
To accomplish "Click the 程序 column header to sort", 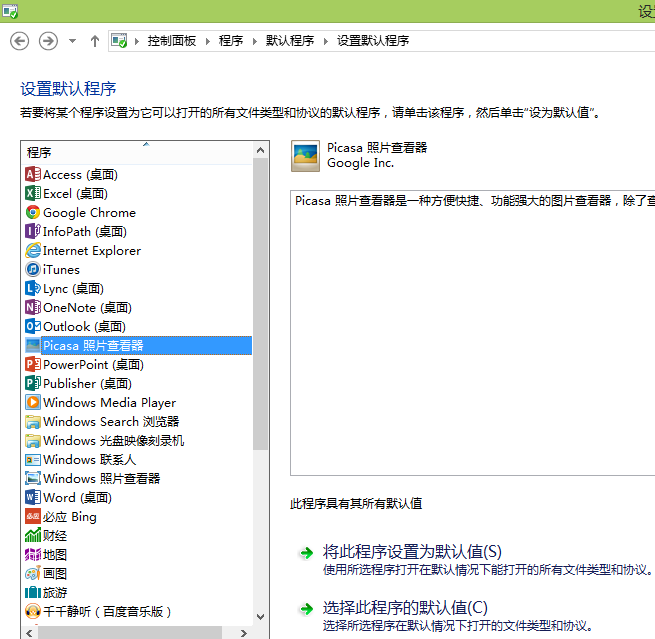I will (x=40, y=152).
